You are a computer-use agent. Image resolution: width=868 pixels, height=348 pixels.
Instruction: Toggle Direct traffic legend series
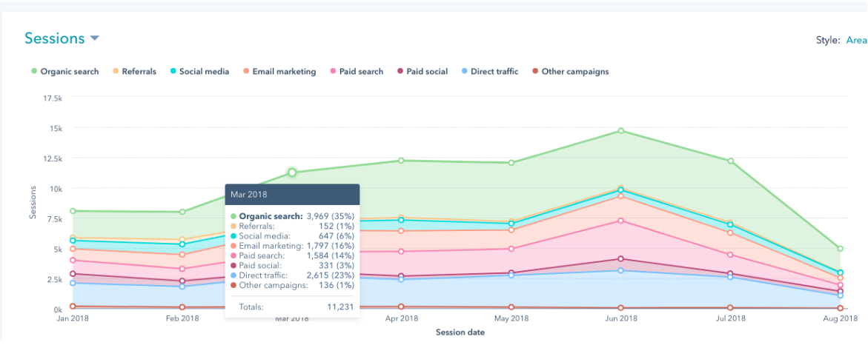click(x=489, y=71)
